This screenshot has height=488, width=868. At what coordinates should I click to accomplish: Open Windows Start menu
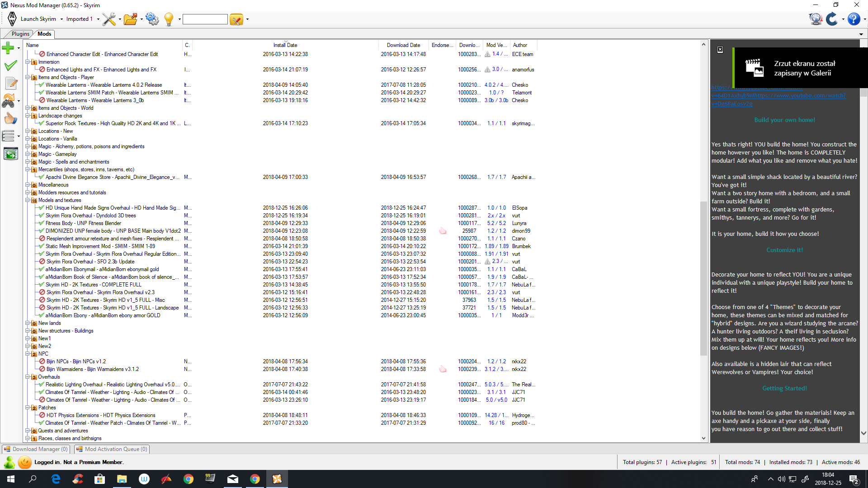(11, 479)
